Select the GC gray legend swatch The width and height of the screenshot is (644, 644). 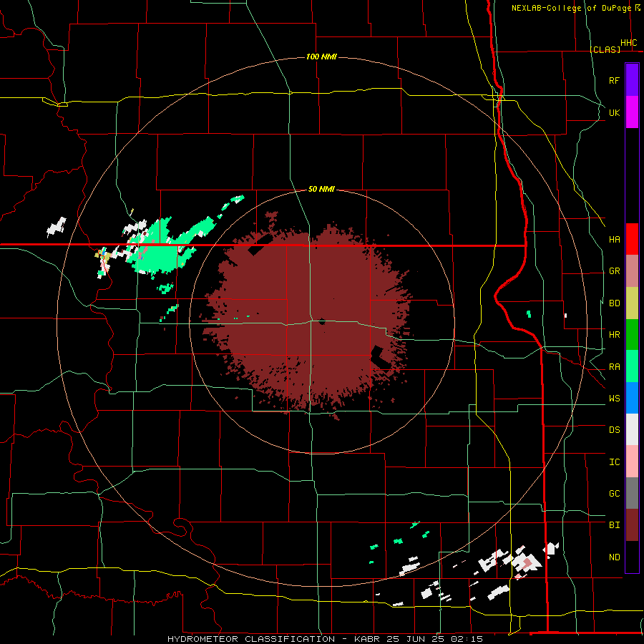tap(632, 493)
